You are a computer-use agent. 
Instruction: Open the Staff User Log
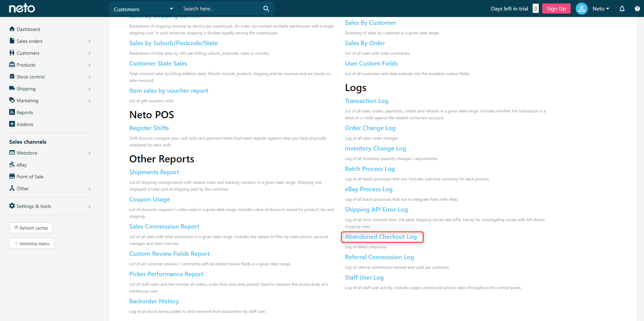click(x=364, y=278)
